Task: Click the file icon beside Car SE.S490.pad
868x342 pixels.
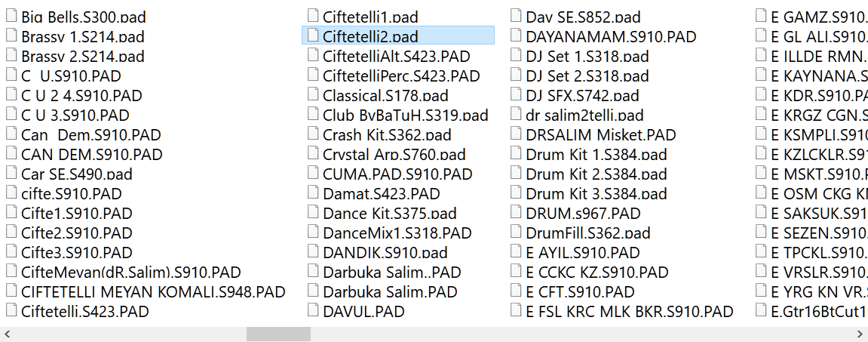Action: coord(11,173)
